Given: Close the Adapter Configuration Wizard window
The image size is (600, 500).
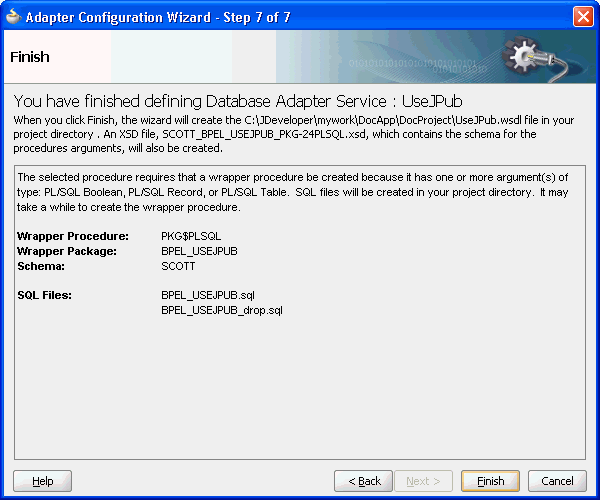Looking at the screenshot, I should point(583,17).
